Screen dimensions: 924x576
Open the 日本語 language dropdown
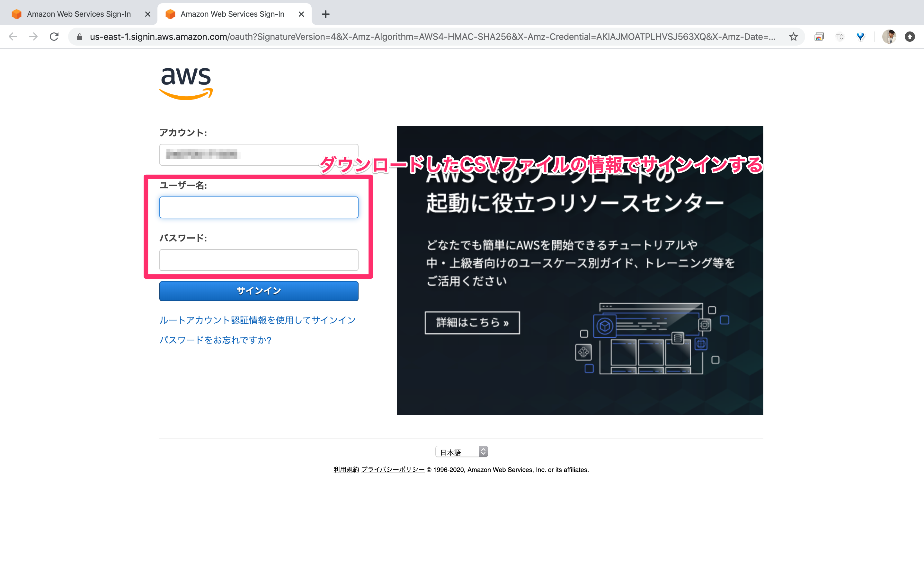[x=461, y=451]
